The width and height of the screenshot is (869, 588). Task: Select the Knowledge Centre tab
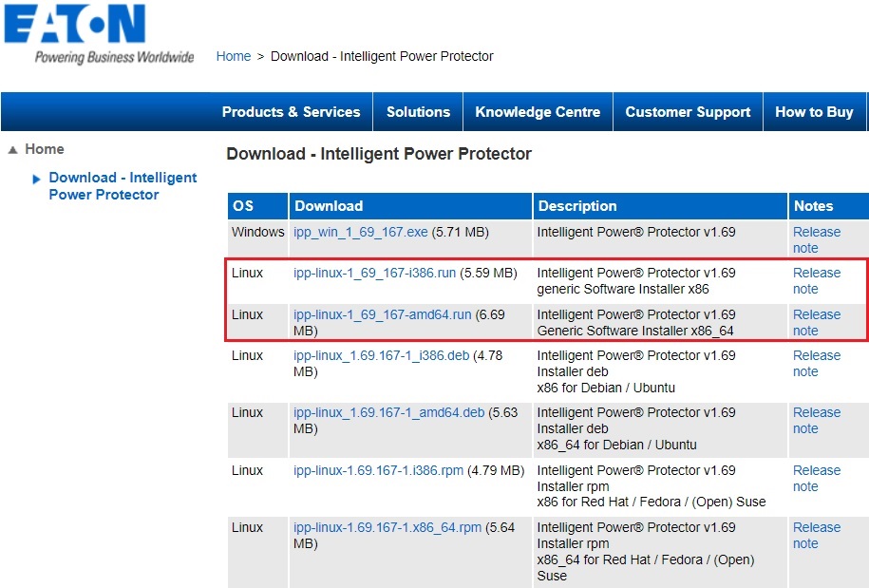(538, 112)
